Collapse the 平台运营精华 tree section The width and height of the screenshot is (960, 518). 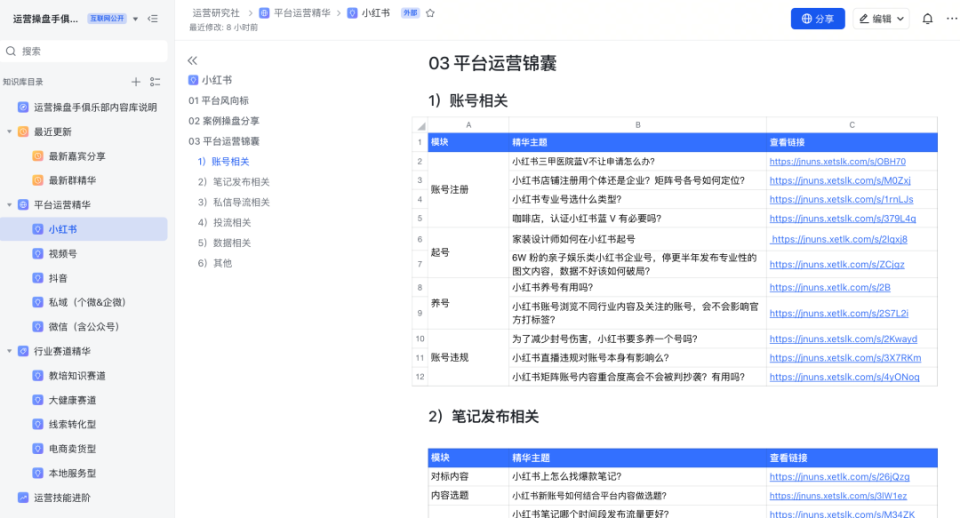point(9,205)
